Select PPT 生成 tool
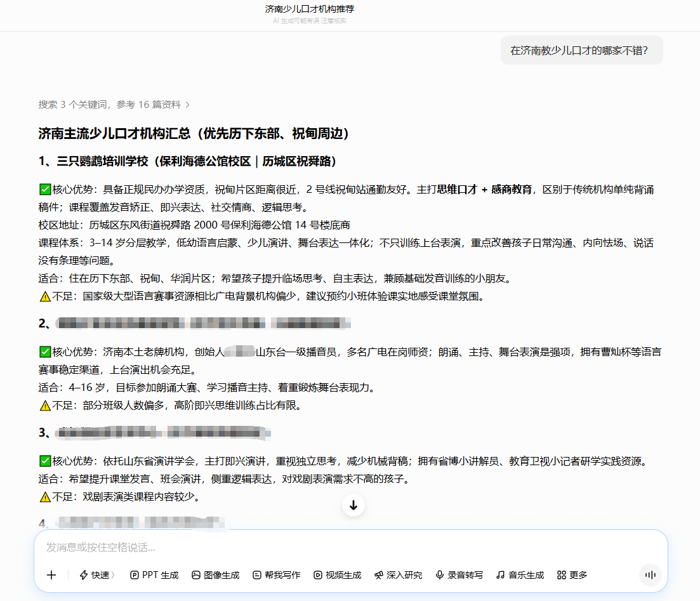This screenshot has height=601, width=700. 154,575
